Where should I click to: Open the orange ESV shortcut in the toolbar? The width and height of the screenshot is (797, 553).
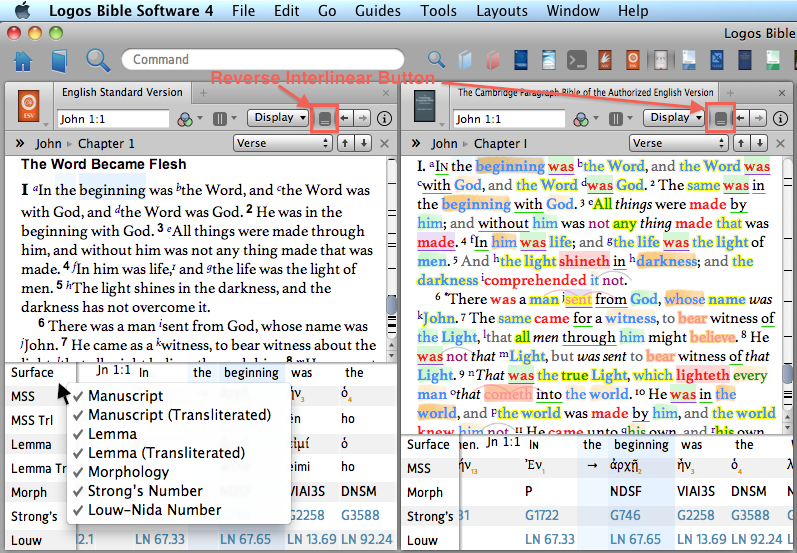[632, 60]
